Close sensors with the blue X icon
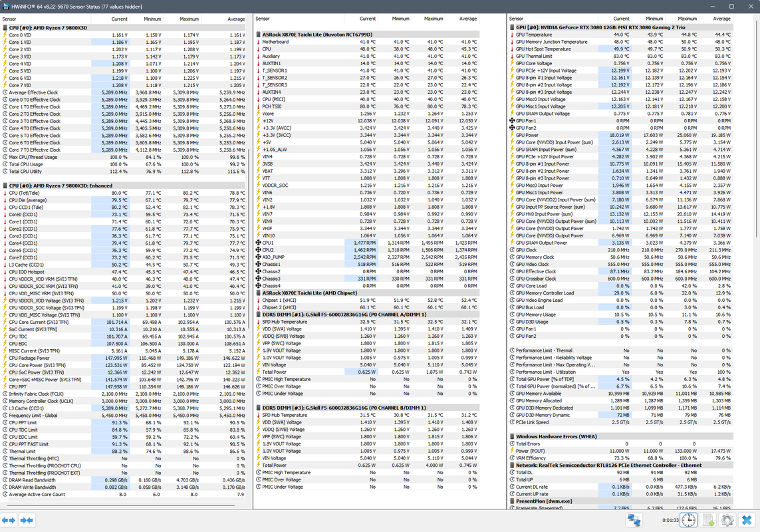This screenshot has width=760, height=532. (x=747, y=520)
